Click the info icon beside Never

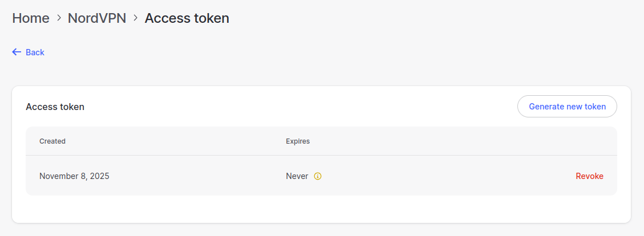tap(318, 176)
